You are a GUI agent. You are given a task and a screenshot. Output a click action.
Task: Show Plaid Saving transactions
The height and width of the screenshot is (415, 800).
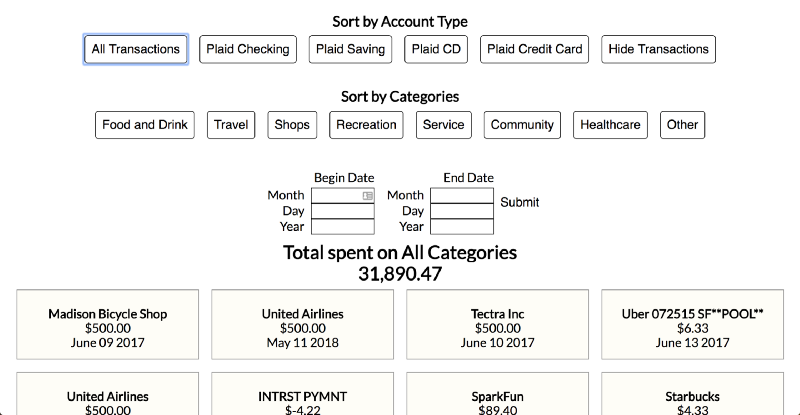350,49
